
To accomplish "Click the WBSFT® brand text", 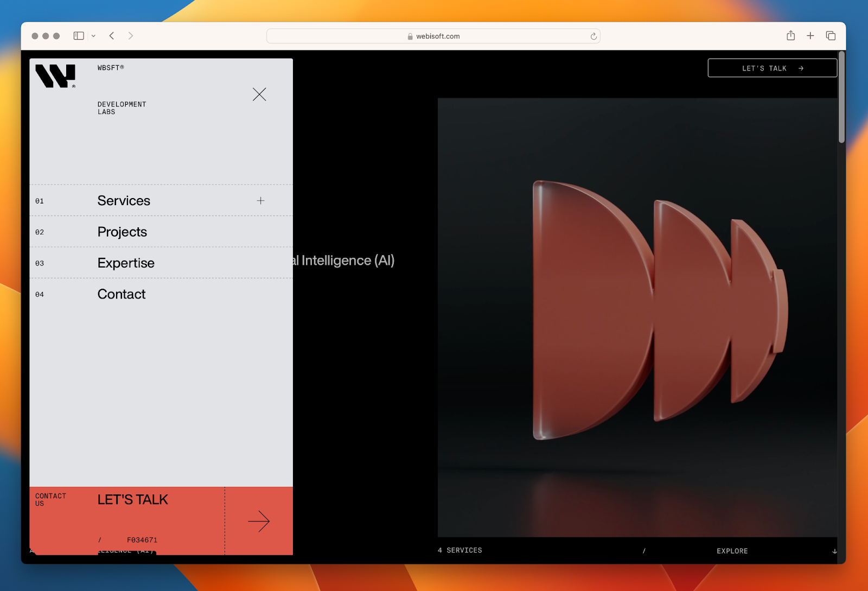I will (111, 68).
